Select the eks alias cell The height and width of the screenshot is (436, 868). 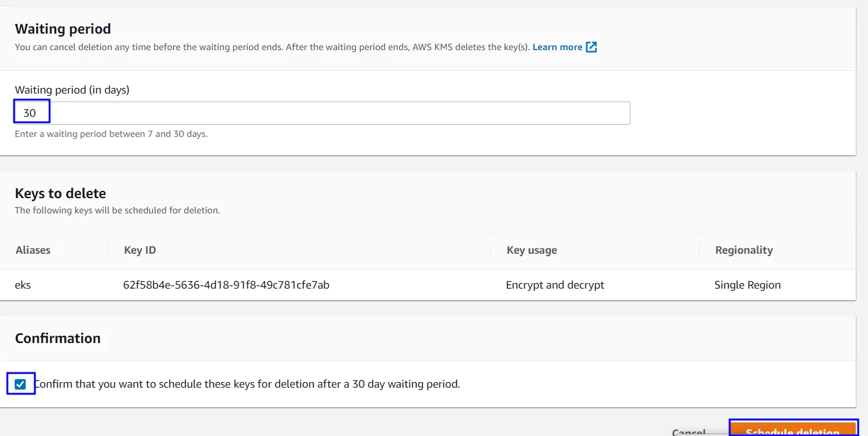click(x=23, y=285)
